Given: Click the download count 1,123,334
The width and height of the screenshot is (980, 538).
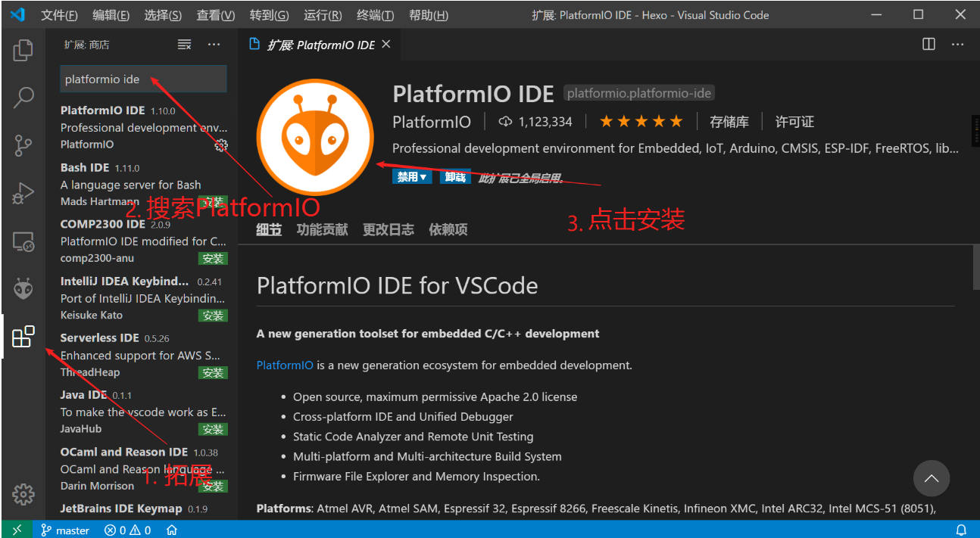Looking at the screenshot, I should 535,122.
